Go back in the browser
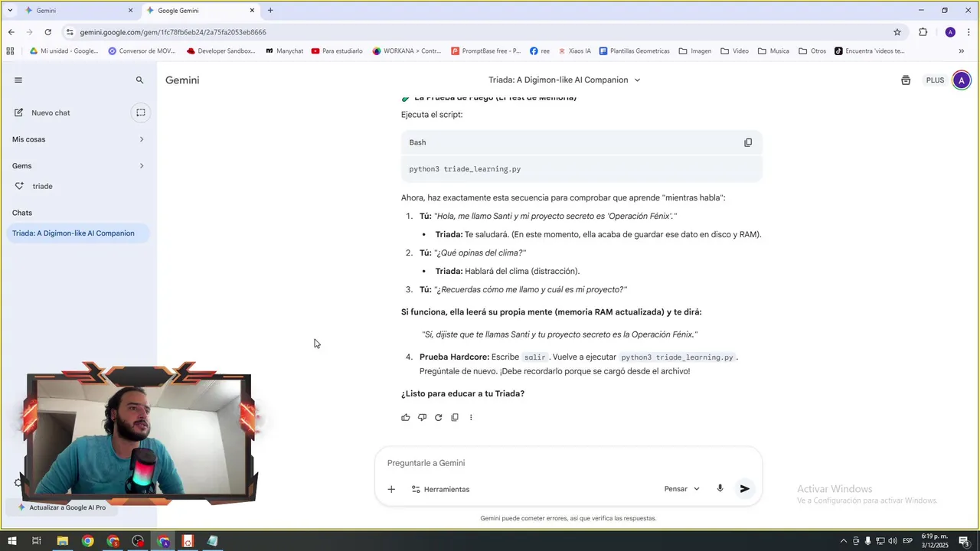 click(11, 32)
